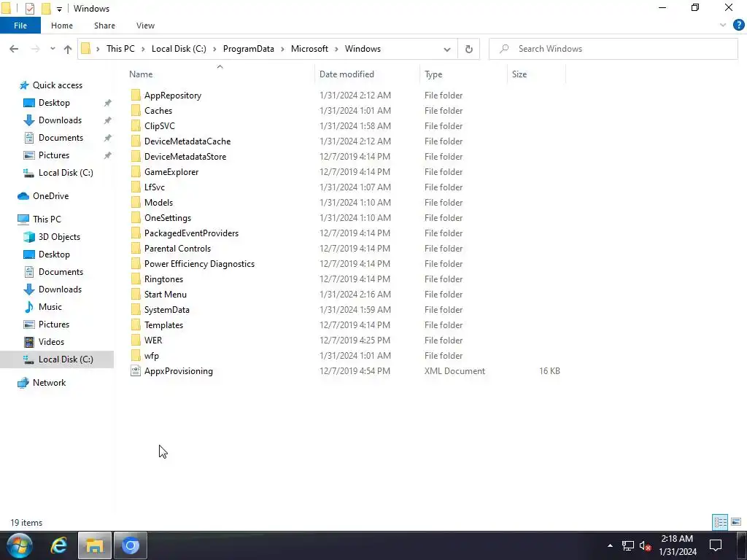Switch to Details view in status bar
Image resolution: width=747 pixels, height=560 pixels.
720,522
